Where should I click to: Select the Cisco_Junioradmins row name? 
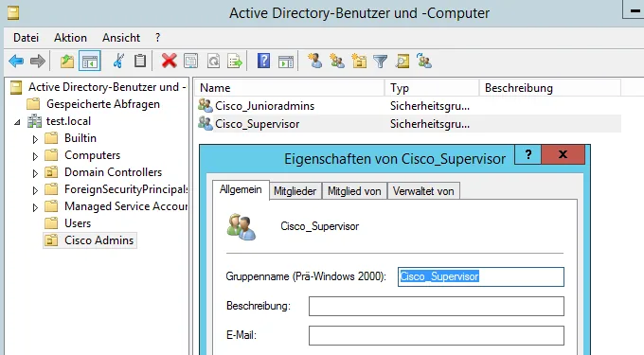point(264,106)
